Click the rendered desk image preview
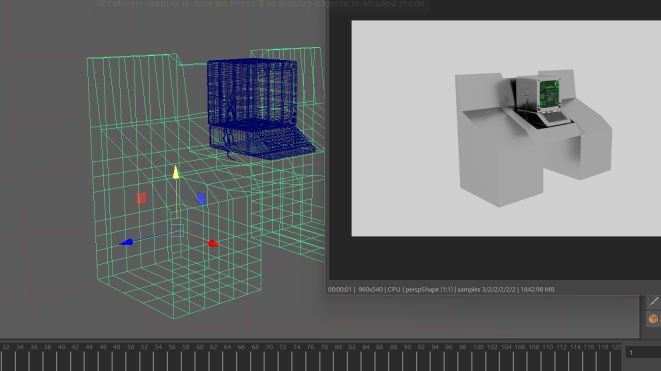 click(506, 128)
